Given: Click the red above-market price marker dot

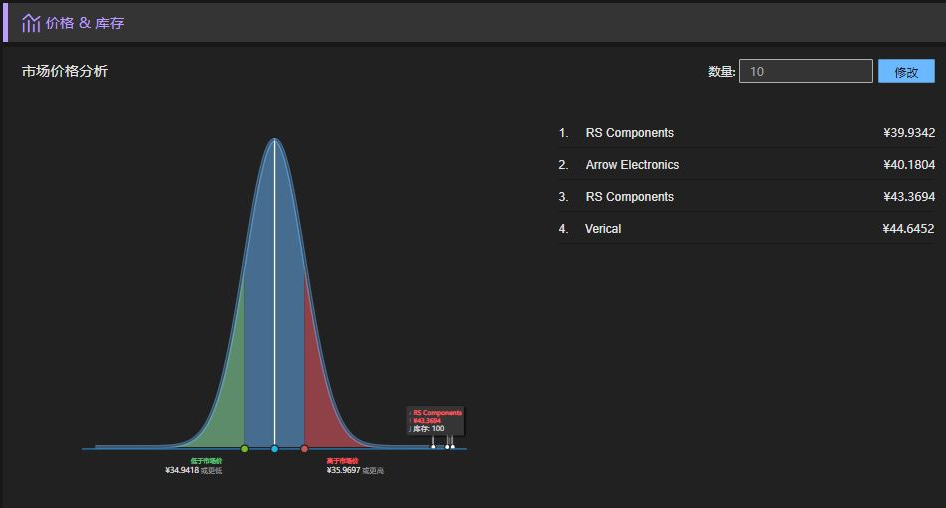Looking at the screenshot, I should (304, 449).
